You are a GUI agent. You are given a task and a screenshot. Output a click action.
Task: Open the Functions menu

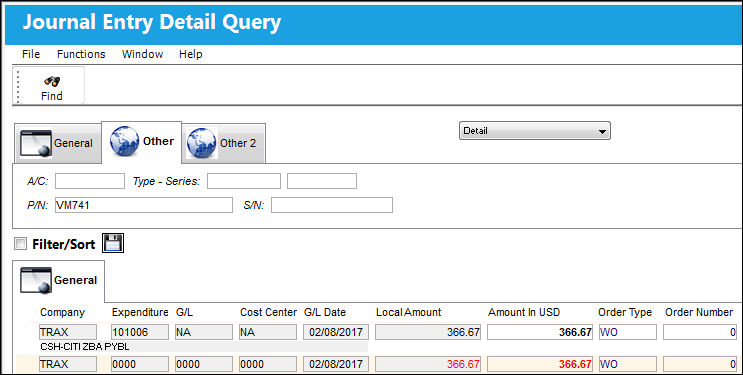tap(81, 54)
